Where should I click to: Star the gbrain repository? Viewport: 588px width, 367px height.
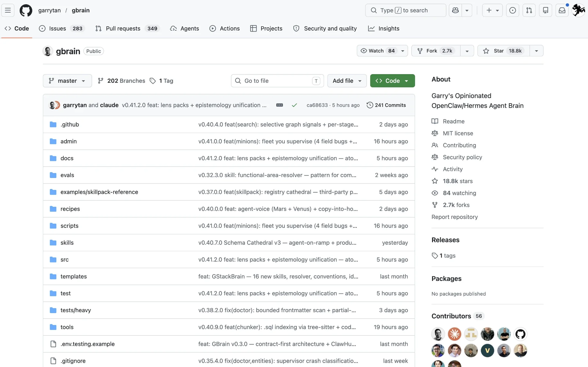coord(503,51)
